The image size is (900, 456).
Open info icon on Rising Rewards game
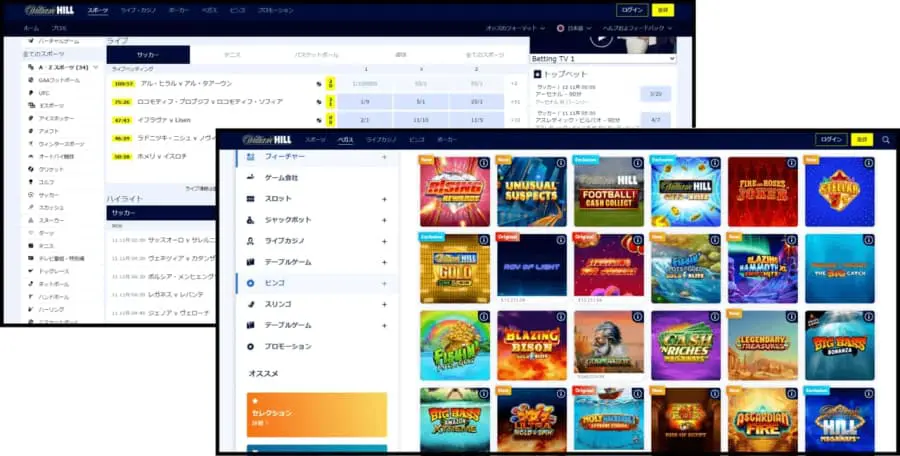pyautogui.click(x=484, y=163)
